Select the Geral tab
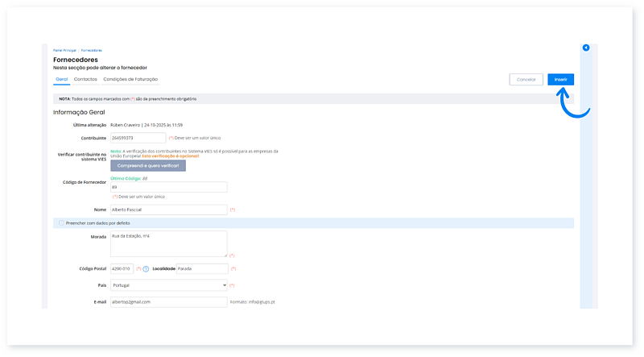This screenshot has width=644, height=357. coord(61,79)
